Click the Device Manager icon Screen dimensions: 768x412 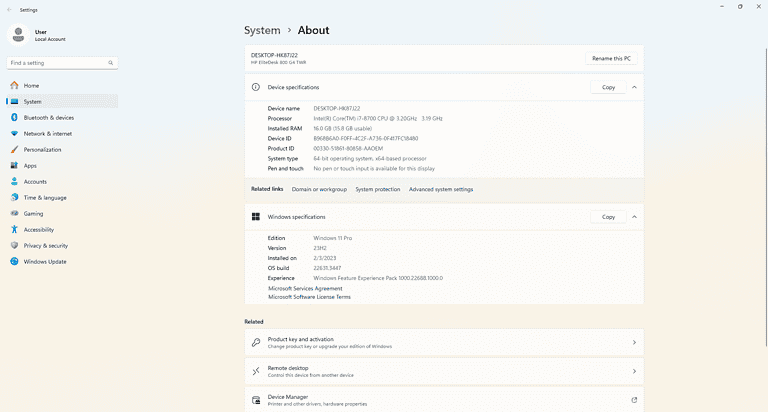[256, 400]
